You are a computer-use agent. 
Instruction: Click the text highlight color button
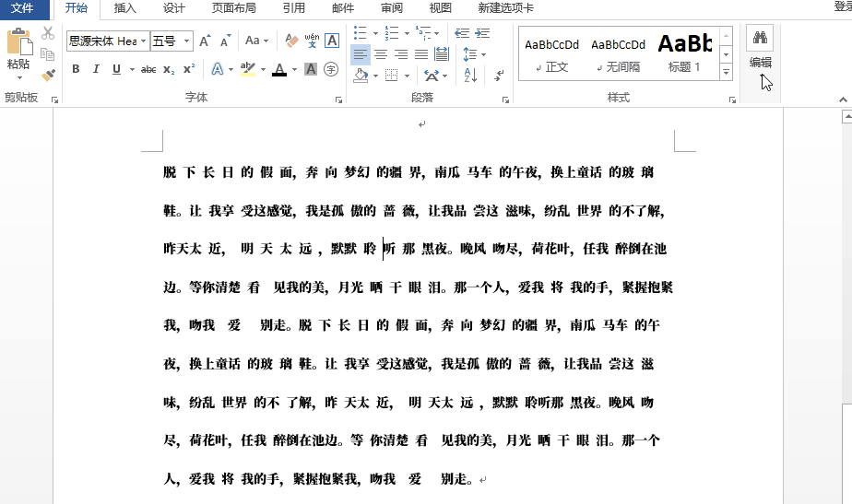click(x=246, y=69)
